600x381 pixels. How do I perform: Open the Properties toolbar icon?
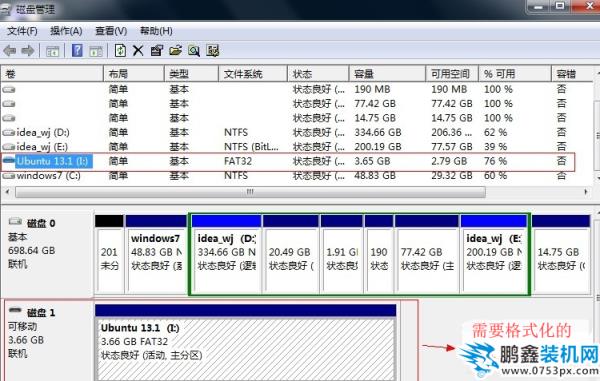pyautogui.click(x=157, y=50)
